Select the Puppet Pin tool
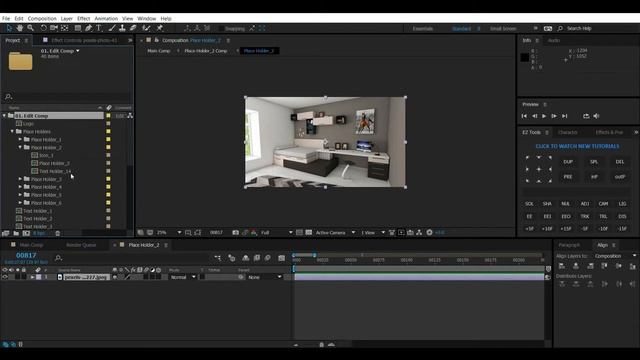The image size is (640, 360). click(x=160, y=28)
